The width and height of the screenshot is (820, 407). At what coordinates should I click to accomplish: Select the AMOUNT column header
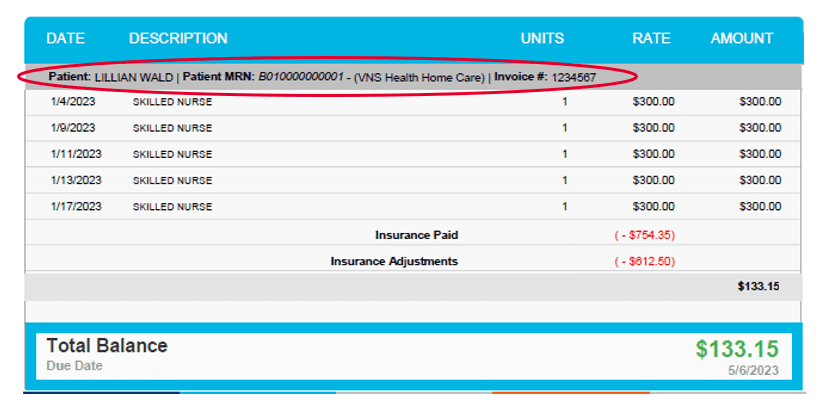click(x=741, y=39)
